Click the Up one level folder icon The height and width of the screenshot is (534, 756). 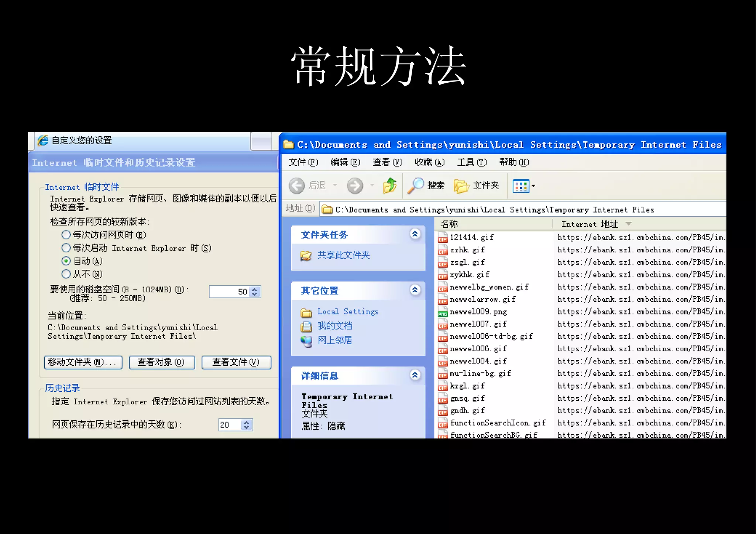pyautogui.click(x=390, y=185)
